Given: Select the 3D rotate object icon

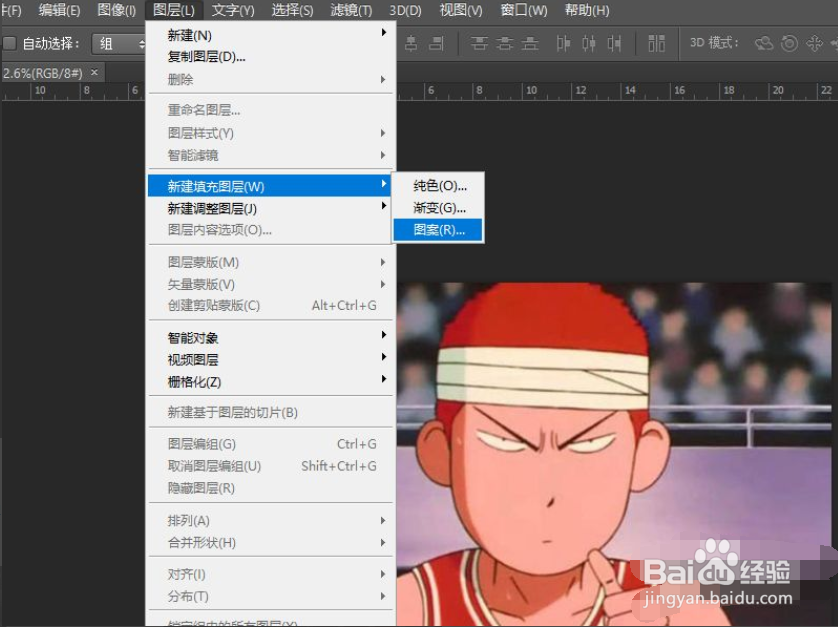Looking at the screenshot, I should pyautogui.click(x=764, y=43).
